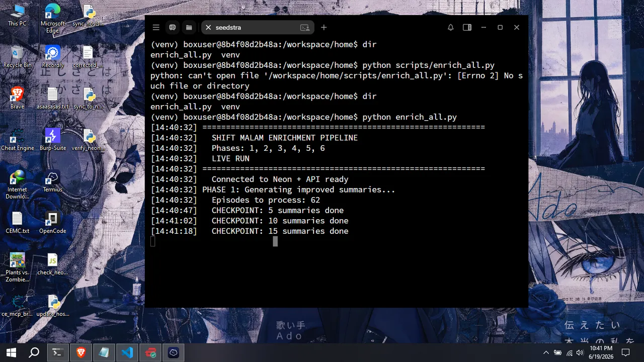Add a new terminal tab

324,28
